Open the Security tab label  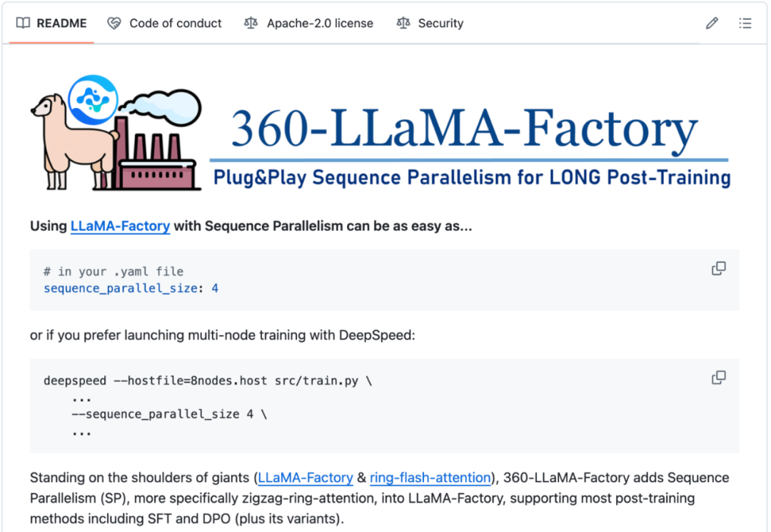coord(440,23)
